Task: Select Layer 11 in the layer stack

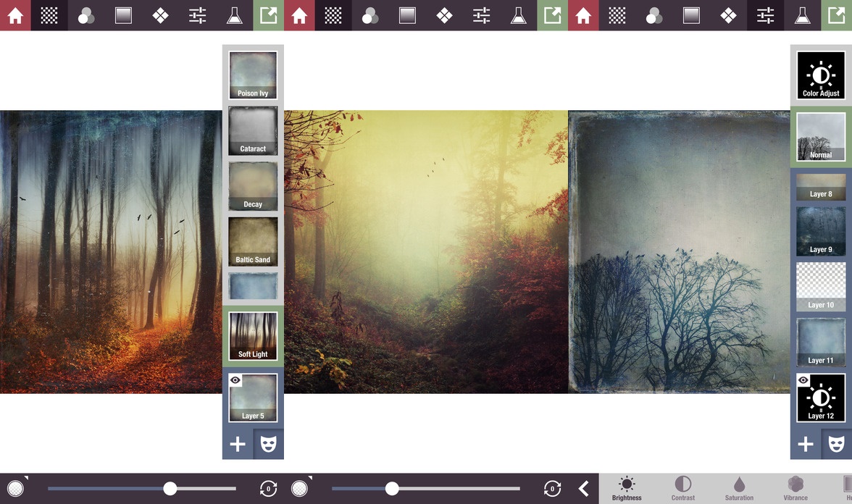Action: [820, 342]
